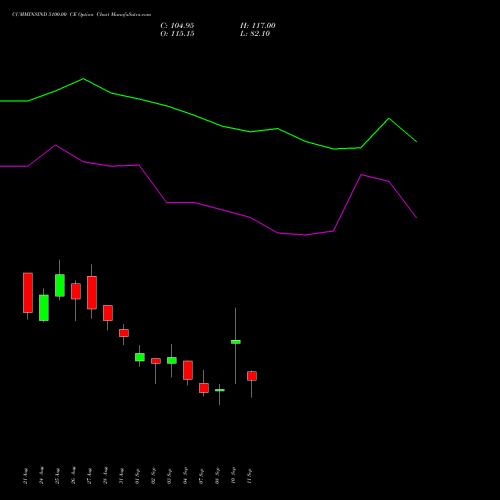The height and width of the screenshot is (500, 500).
Task: Click the green candlestick above 25 Aug
Action: pyautogui.click(x=60, y=285)
